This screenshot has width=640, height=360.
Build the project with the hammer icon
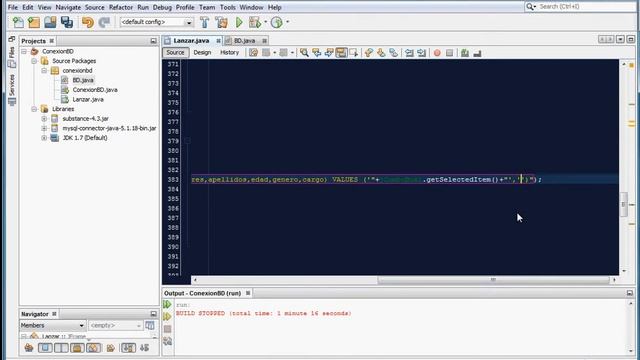point(204,22)
